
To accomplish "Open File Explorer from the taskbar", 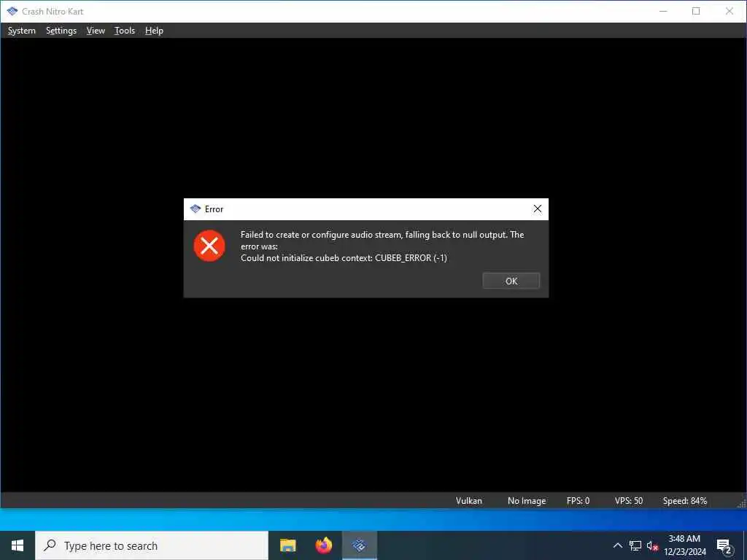I will pyautogui.click(x=287, y=545).
